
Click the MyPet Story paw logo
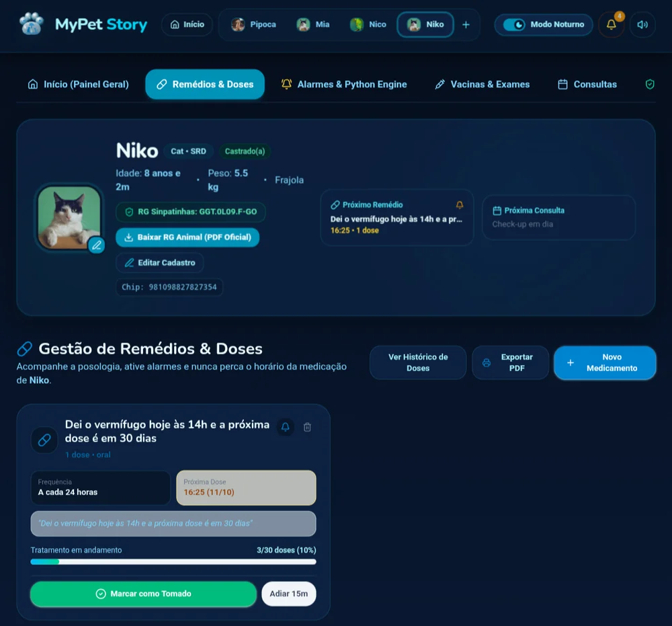tap(32, 24)
